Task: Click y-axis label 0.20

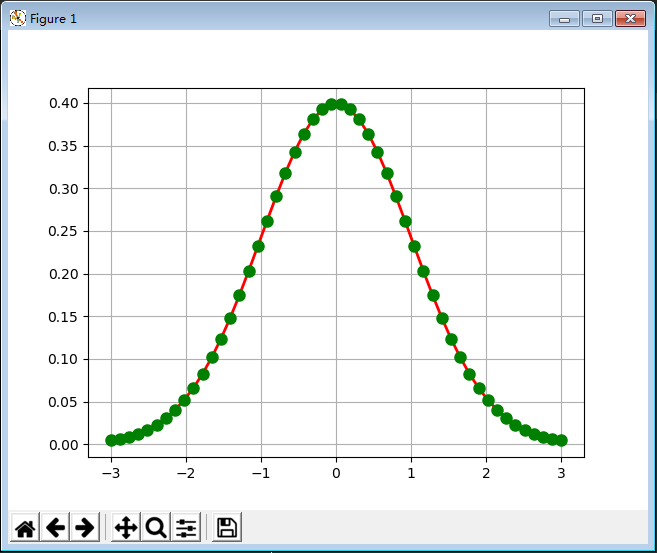Action: point(64,274)
